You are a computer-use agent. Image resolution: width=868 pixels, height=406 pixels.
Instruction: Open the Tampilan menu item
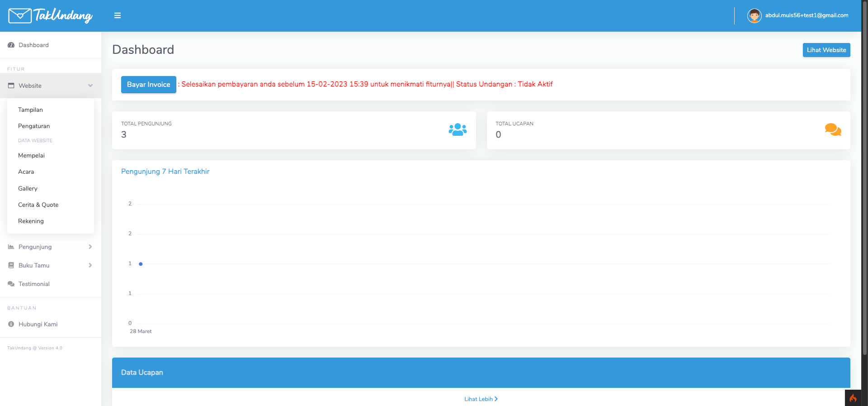tap(30, 110)
